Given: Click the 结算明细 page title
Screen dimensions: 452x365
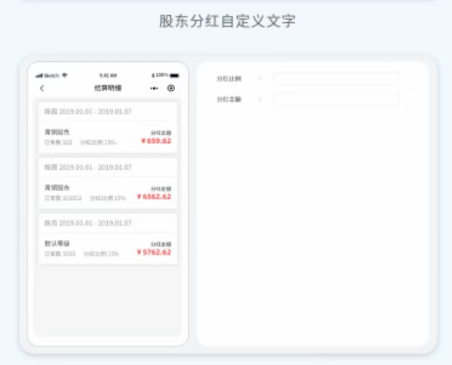Looking at the screenshot, I should pos(108,88).
